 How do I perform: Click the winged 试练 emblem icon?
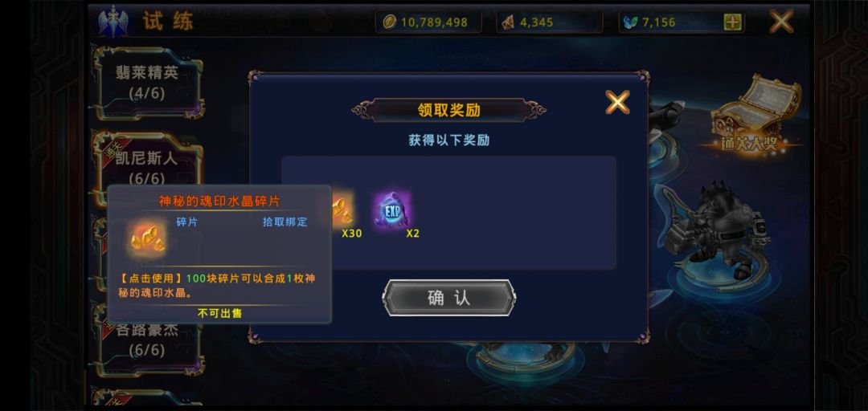[113, 21]
